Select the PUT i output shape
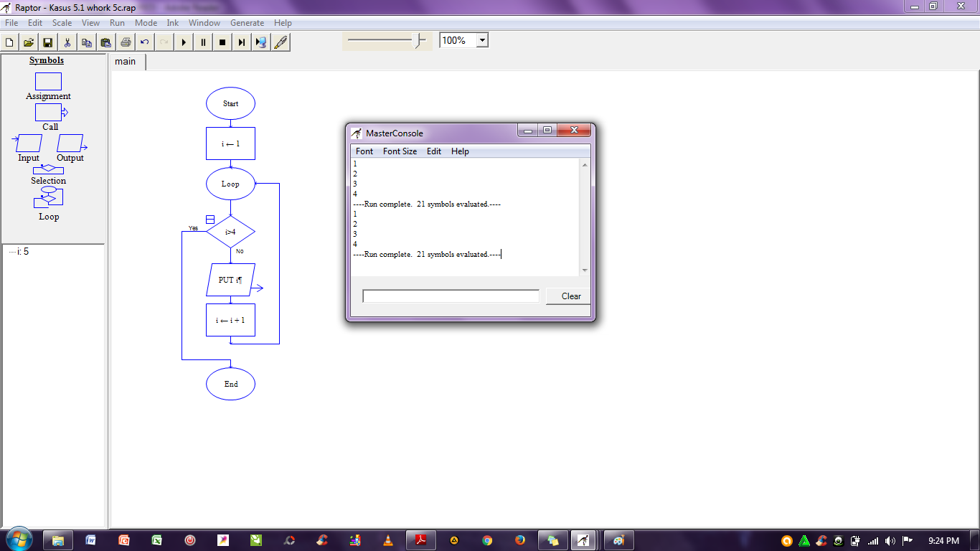The width and height of the screenshot is (980, 551). pos(230,280)
